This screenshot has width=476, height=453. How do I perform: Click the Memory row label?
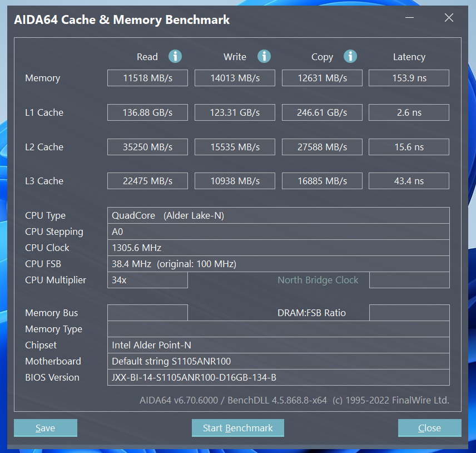click(x=42, y=78)
